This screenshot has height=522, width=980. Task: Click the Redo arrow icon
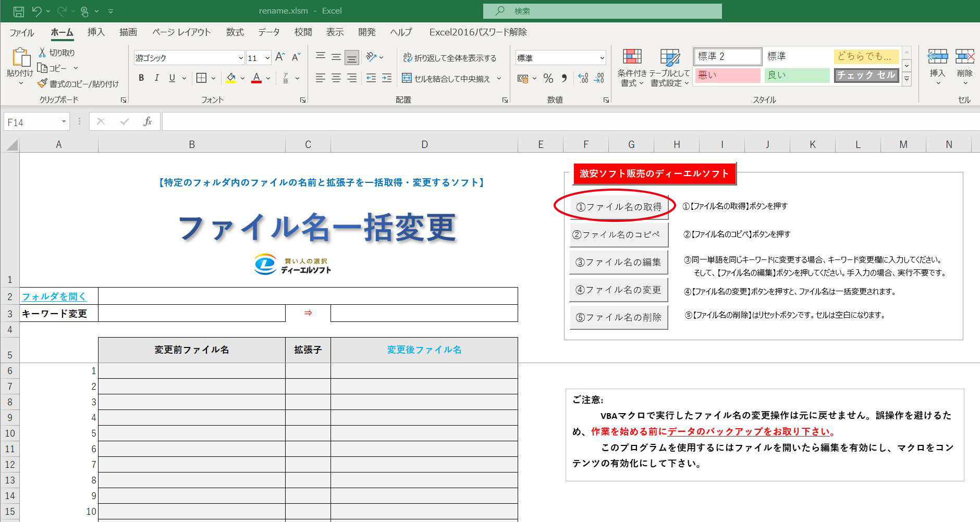(62, 11)
